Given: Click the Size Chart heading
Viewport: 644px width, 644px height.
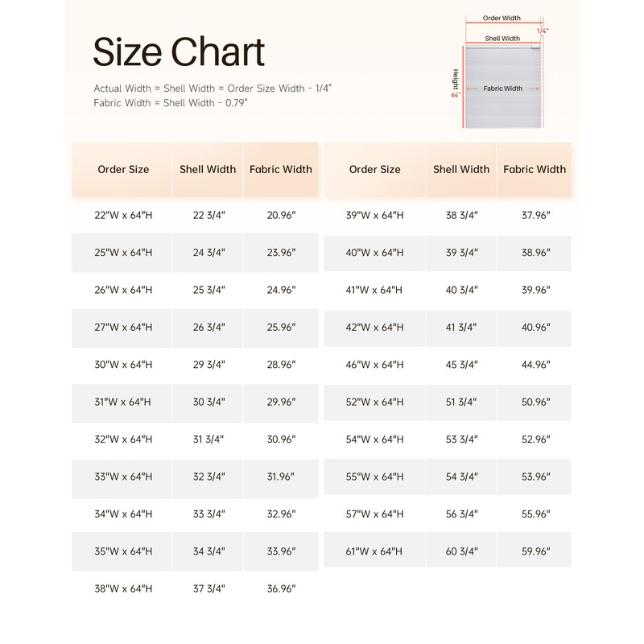Looking at the screenshot, I should pos(179,52).
